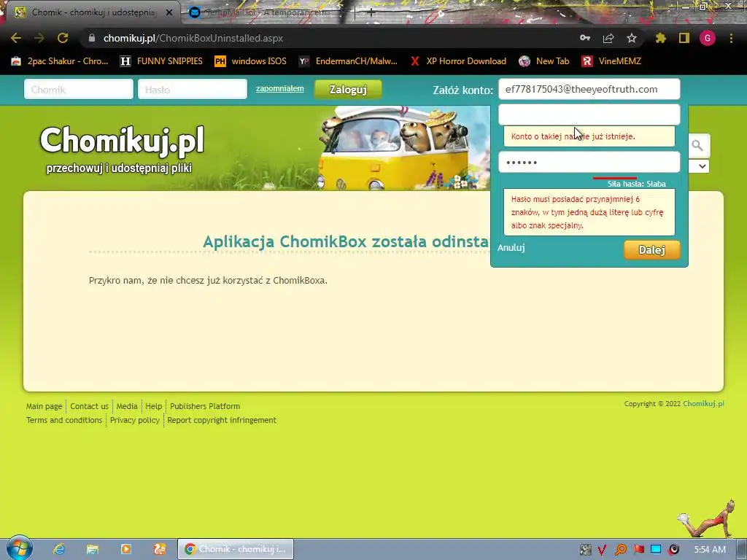The width and height of the screenshot is (747, 560).
Task: Open the Main page footer link
Action: coord(44,406)
